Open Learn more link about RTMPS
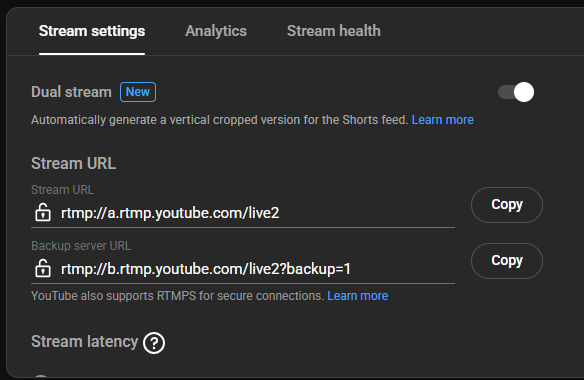584x380 pixels. coord(358,296)
